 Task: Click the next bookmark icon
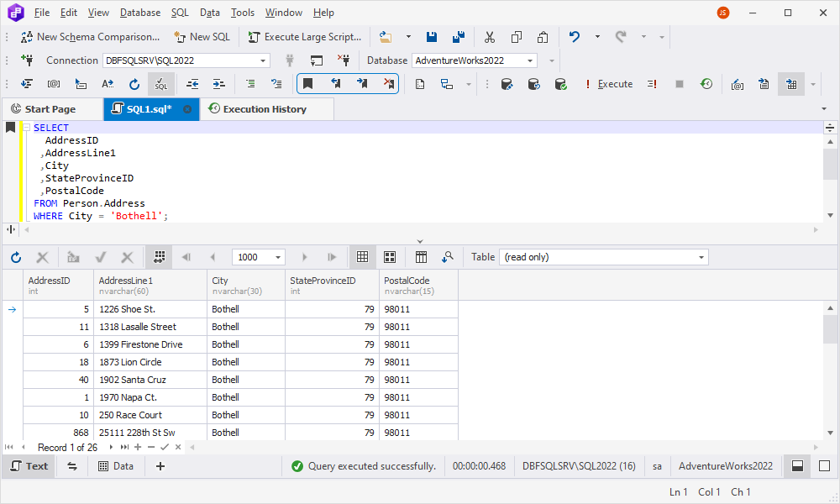(362, 83)
